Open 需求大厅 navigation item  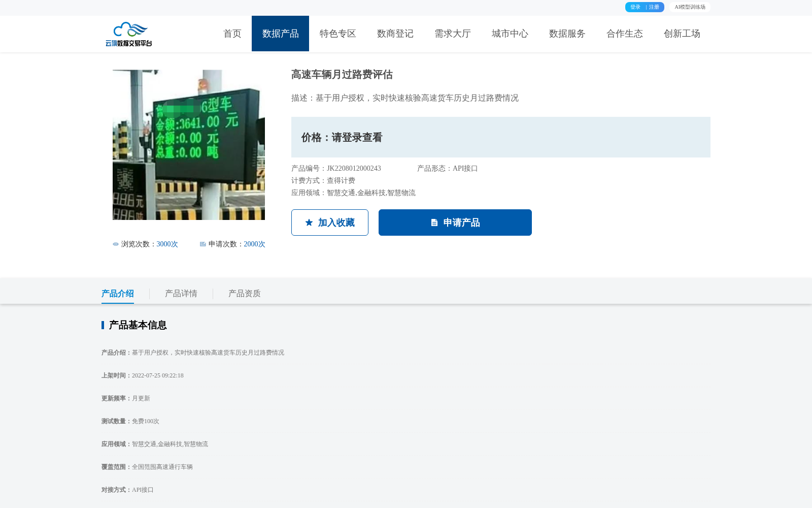click(453, 34)
